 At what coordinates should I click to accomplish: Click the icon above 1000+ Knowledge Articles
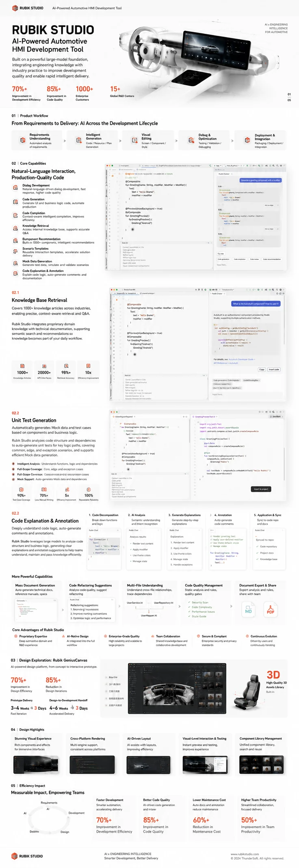click(22, 366)
